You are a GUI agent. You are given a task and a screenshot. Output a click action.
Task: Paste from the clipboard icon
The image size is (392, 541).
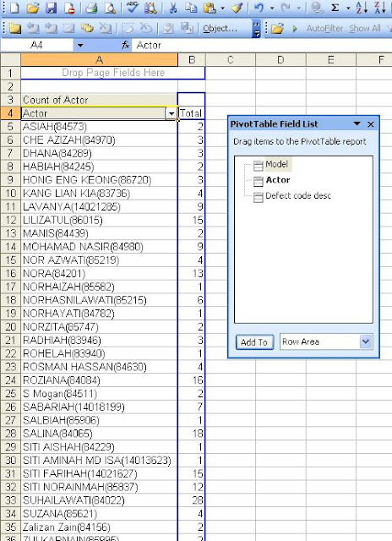click(x=210, y=8)
